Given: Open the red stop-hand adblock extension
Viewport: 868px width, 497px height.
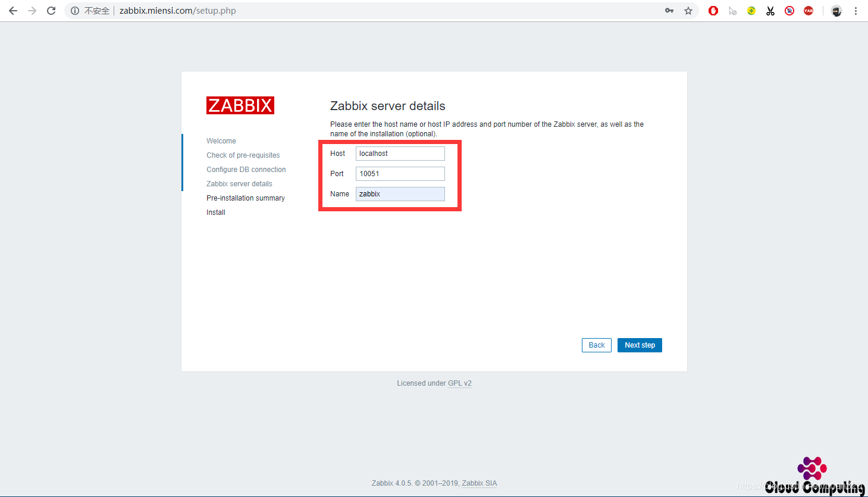Looking at the screenshot, I should tap(713, 11).
